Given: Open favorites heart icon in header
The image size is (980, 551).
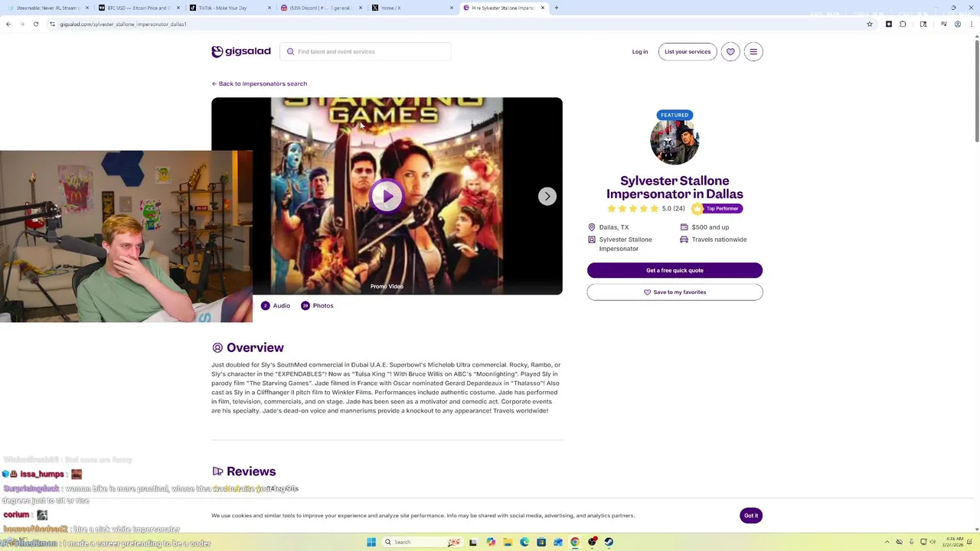Looking at the screenshot, I should 730,51.
